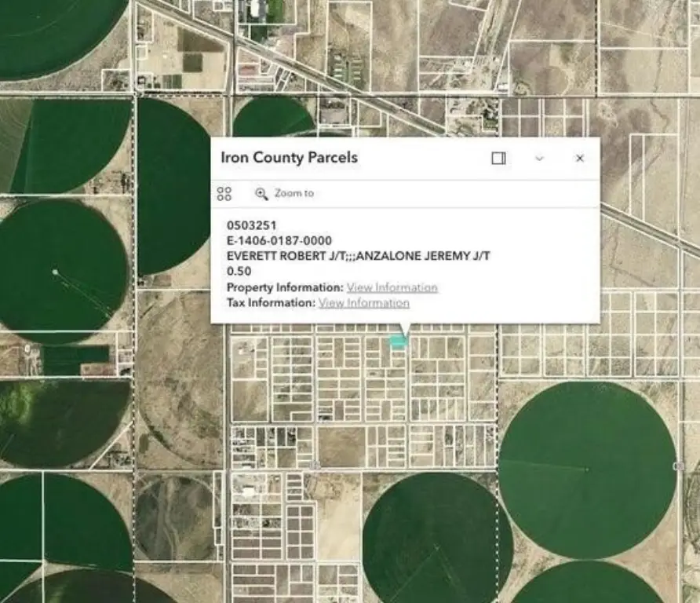700x603 pixels.
Task: Collapse the popup with the chevron
Action: pyautogui.click(x=539, y=159)
